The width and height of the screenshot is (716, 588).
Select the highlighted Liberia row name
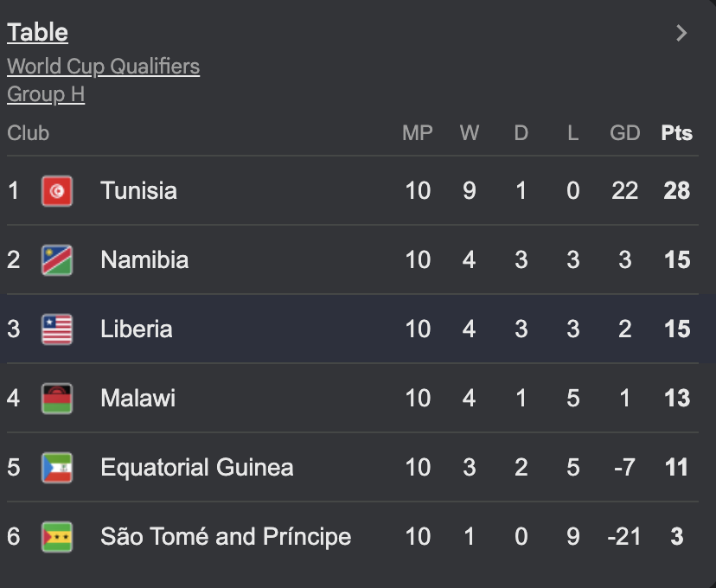tap(136, 329)
